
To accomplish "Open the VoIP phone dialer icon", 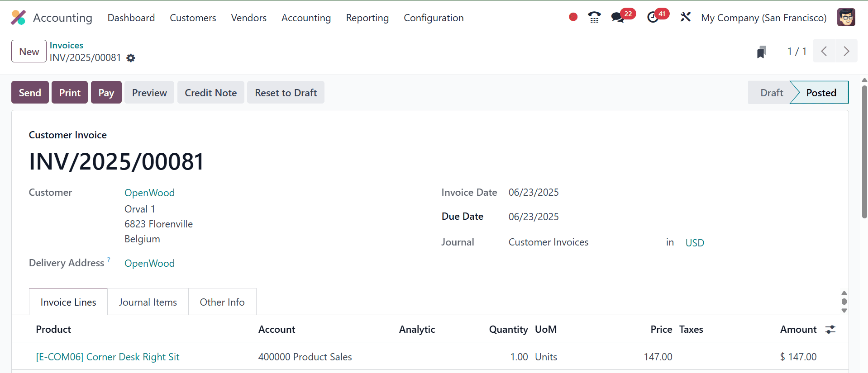I will (x=594, y=18).
